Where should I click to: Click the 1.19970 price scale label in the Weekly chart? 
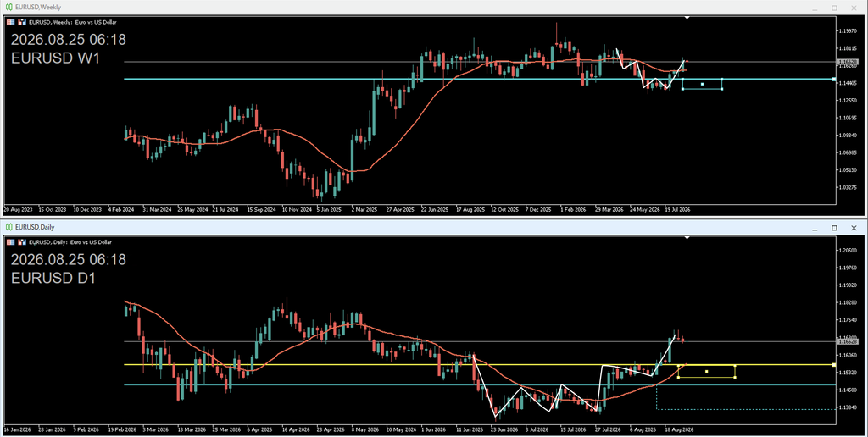(x=849, y=31)
